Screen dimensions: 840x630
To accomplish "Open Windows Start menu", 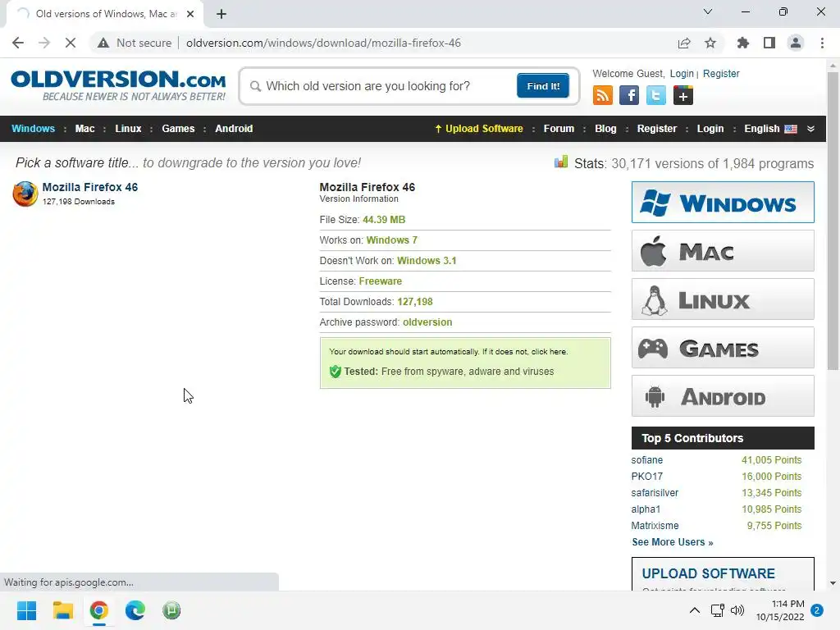I will [x=26, y=610].
